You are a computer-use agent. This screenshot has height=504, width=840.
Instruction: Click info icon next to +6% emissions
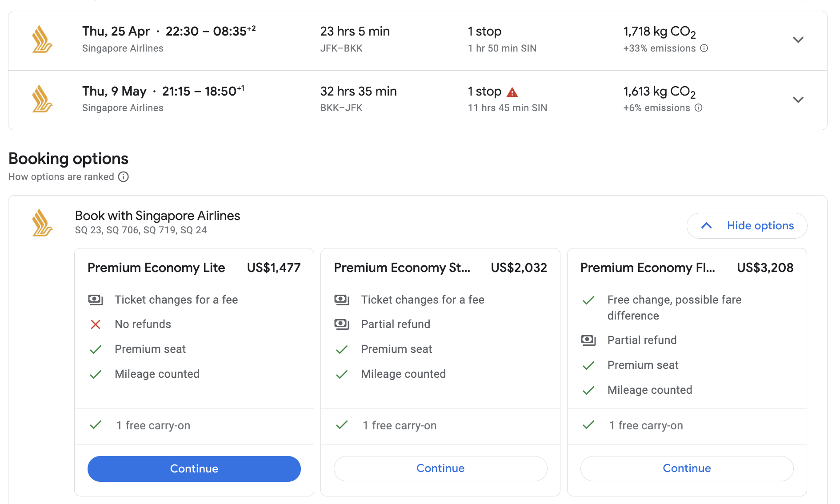[x=698, y=108]
